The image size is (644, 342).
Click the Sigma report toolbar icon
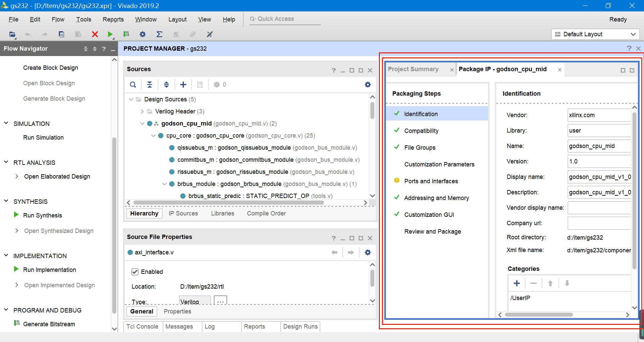point(159,34)
